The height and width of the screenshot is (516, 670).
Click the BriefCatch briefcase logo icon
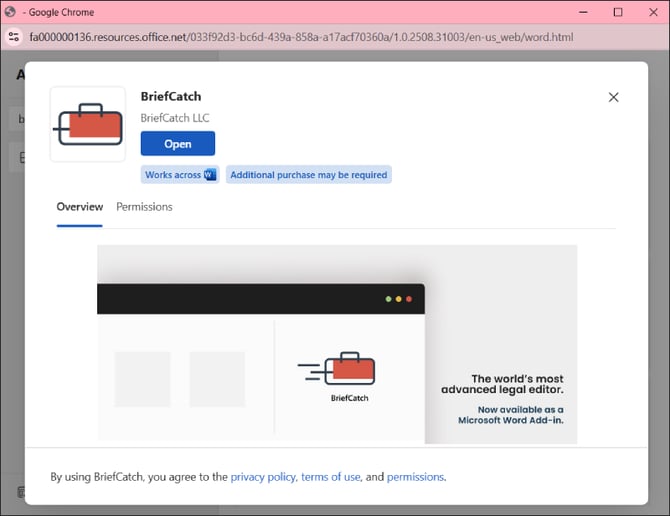[88, 124]
